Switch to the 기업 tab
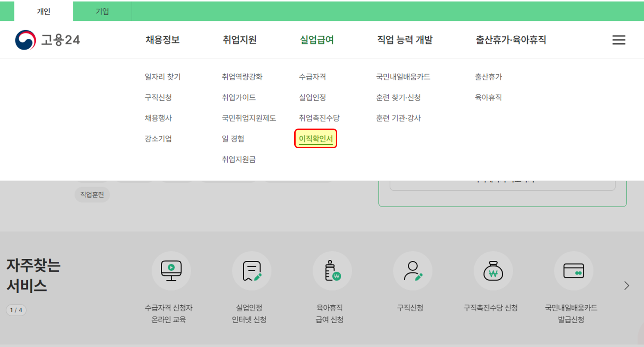 [x=102, y=11]
